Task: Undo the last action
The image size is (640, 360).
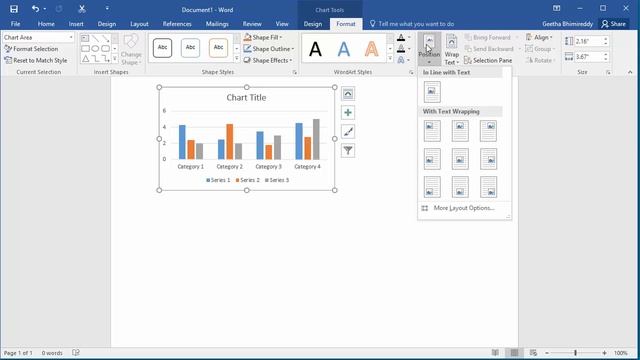Action: pos(36,9)
